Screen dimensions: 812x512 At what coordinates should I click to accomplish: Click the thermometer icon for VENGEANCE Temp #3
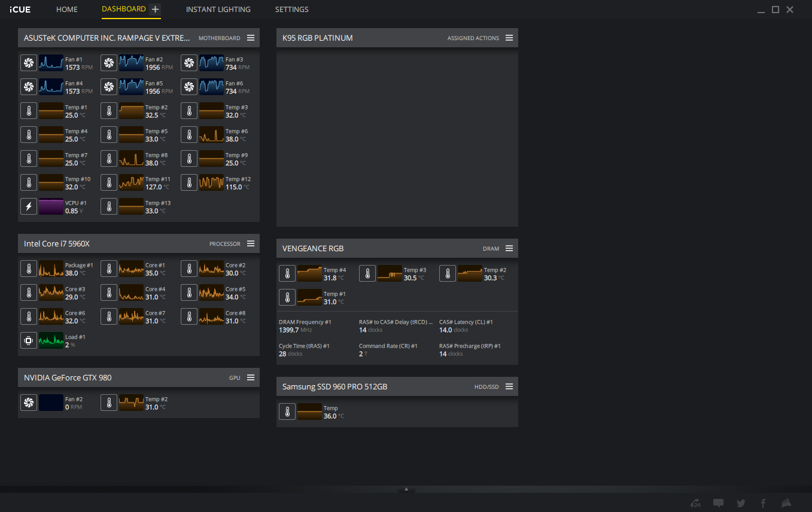pyautogui.click(x=367, y=274)
